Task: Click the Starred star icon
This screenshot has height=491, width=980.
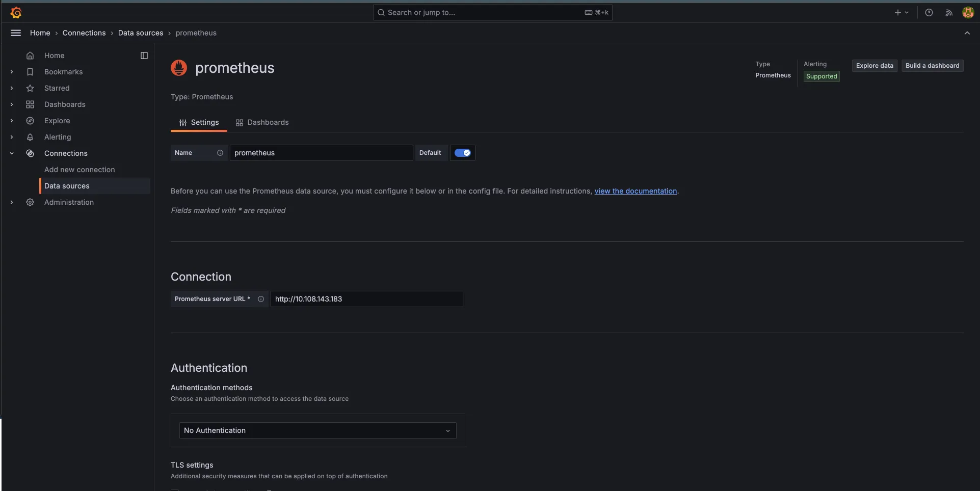Action: pos(30,88)
